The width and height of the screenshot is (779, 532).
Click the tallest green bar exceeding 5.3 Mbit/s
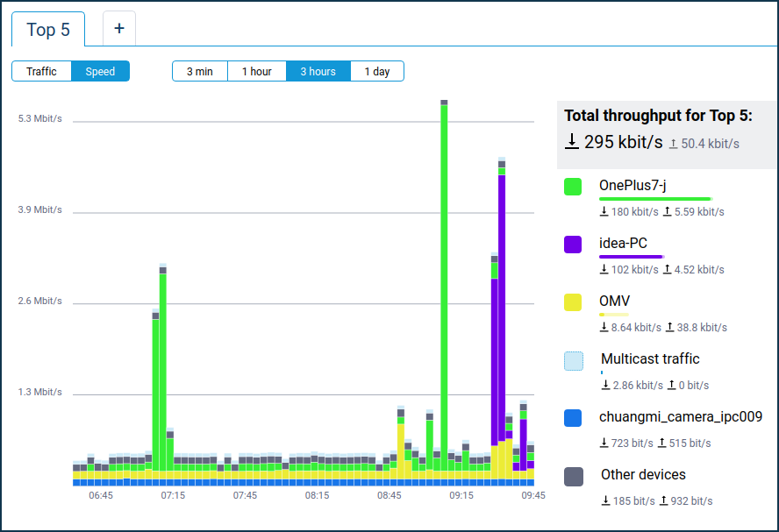tap(444, 287)
